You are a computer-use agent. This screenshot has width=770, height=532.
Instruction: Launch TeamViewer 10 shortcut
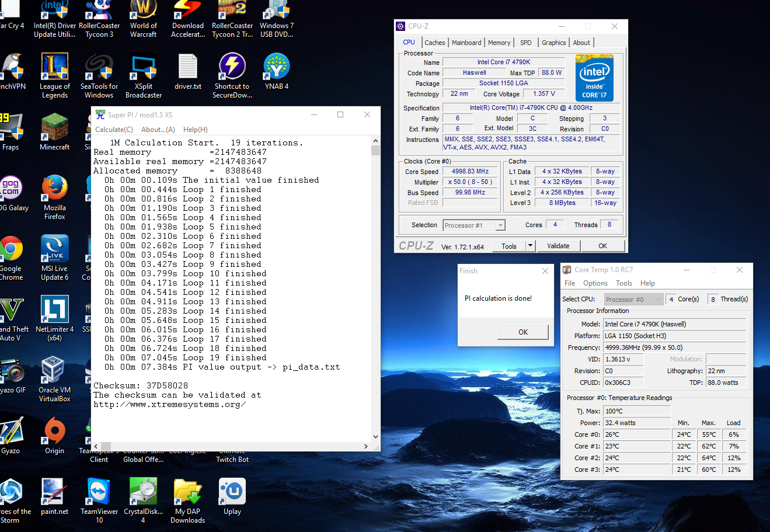point(99,501)
